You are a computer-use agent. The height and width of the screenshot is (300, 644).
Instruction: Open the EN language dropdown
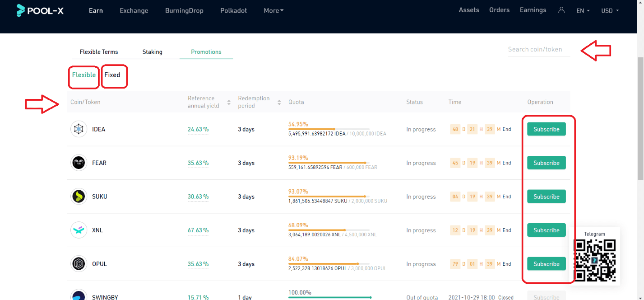pos(583,10)
